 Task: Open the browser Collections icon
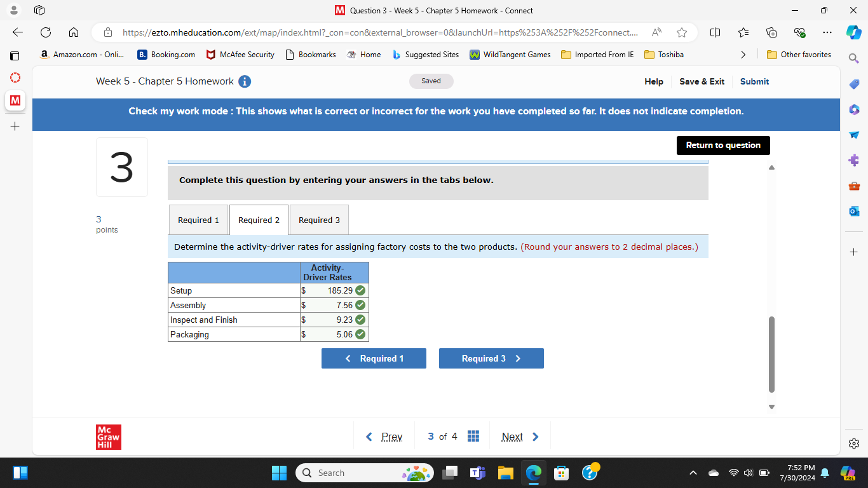pos(771,32)
